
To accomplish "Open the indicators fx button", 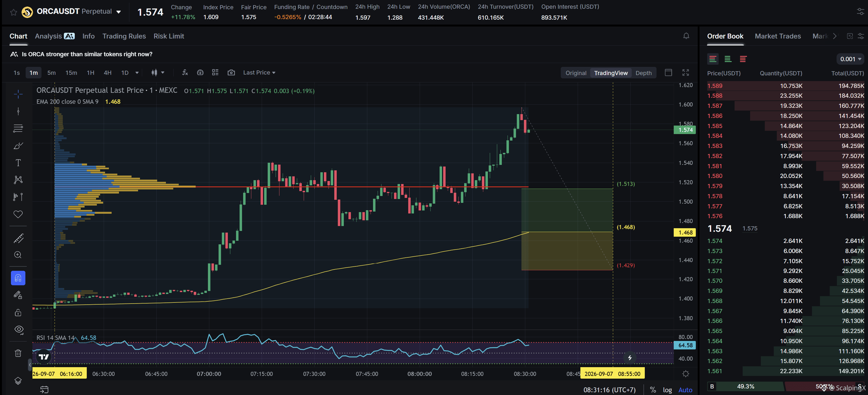I will tap(185, 72).
